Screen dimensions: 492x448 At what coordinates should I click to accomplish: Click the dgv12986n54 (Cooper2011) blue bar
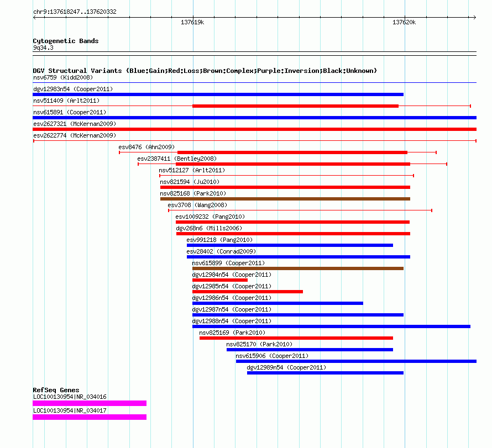(x=278, y=303)
